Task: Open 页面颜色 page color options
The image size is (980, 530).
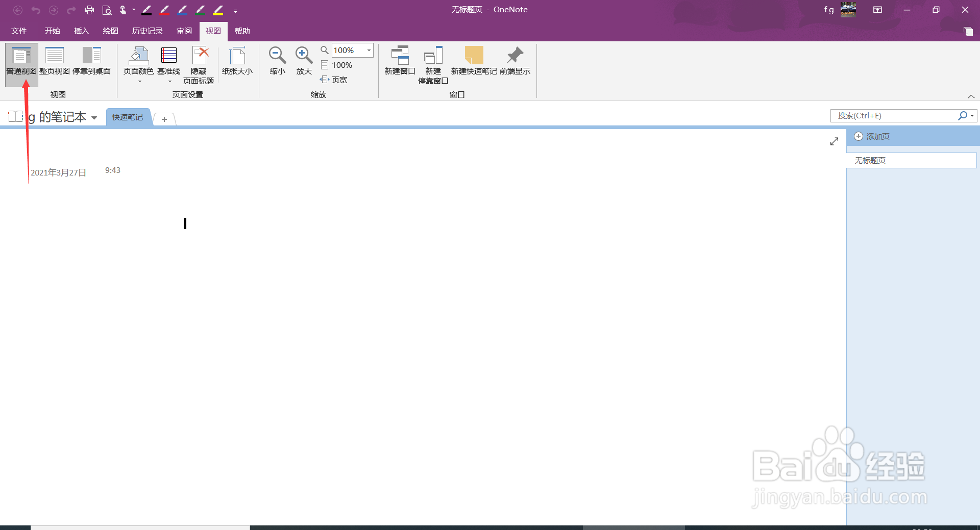Action: click(139, 64)
